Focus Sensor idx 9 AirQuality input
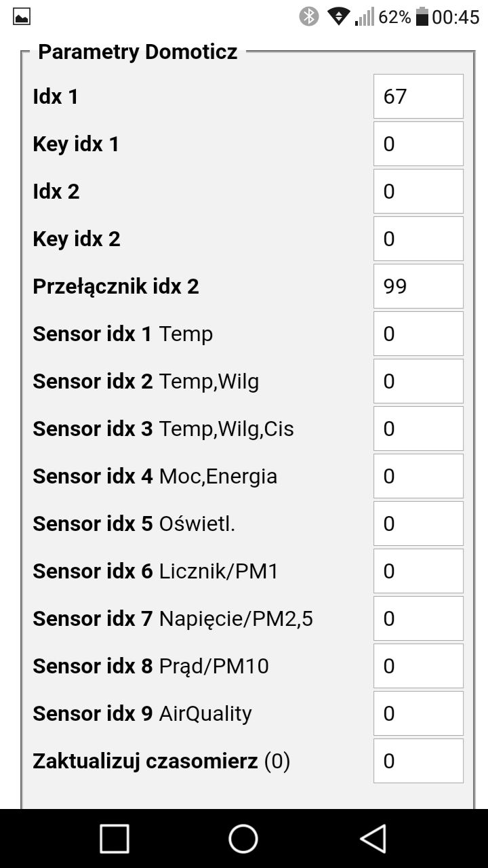 click(x=418, y=713)
